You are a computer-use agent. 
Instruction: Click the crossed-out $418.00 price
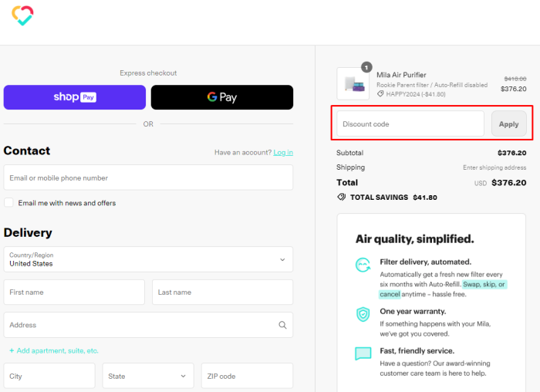click(x=515, y=79)
